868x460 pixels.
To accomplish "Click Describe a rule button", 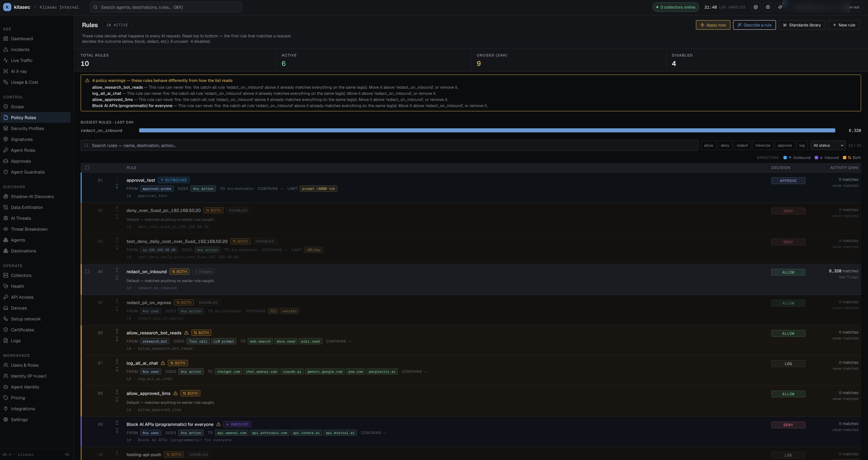I will [754, 25].
